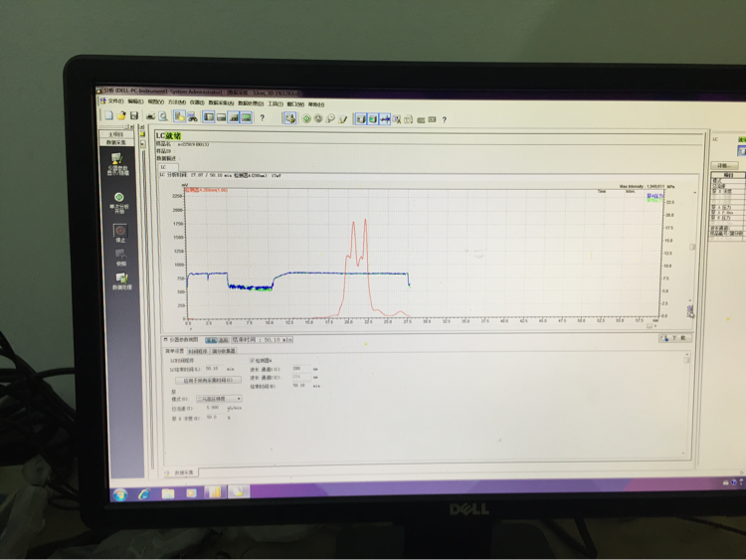The width and height of the screenshot is (746, 560).
Task: Switch to the 时间程序 tab
Action: point(198,351)
